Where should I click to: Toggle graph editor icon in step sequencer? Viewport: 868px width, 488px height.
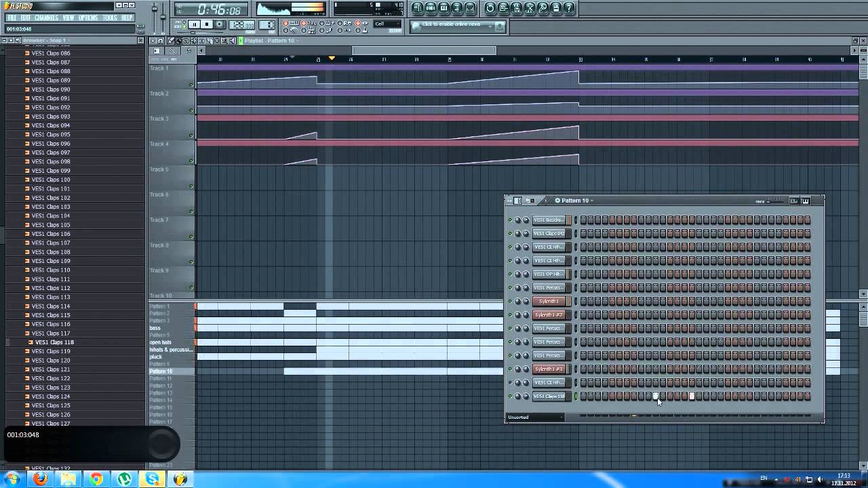[793, 201]
